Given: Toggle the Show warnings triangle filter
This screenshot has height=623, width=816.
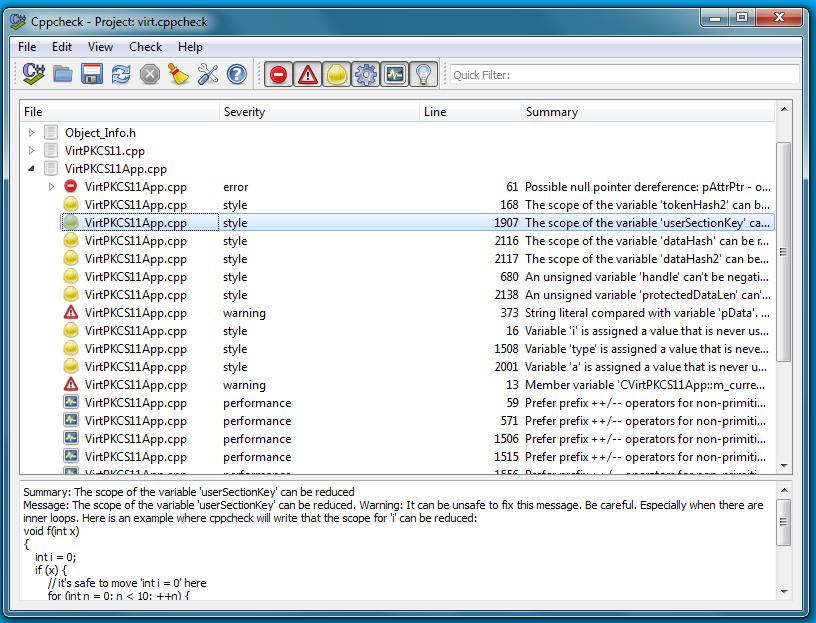Looking at the screenshot, I should [308, 74].
